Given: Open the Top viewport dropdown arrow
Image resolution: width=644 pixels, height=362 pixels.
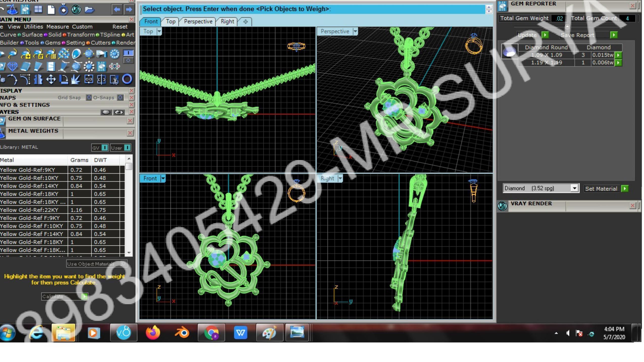Looking at the screenshot, I should pyautogui.click(x=159, y=32).
